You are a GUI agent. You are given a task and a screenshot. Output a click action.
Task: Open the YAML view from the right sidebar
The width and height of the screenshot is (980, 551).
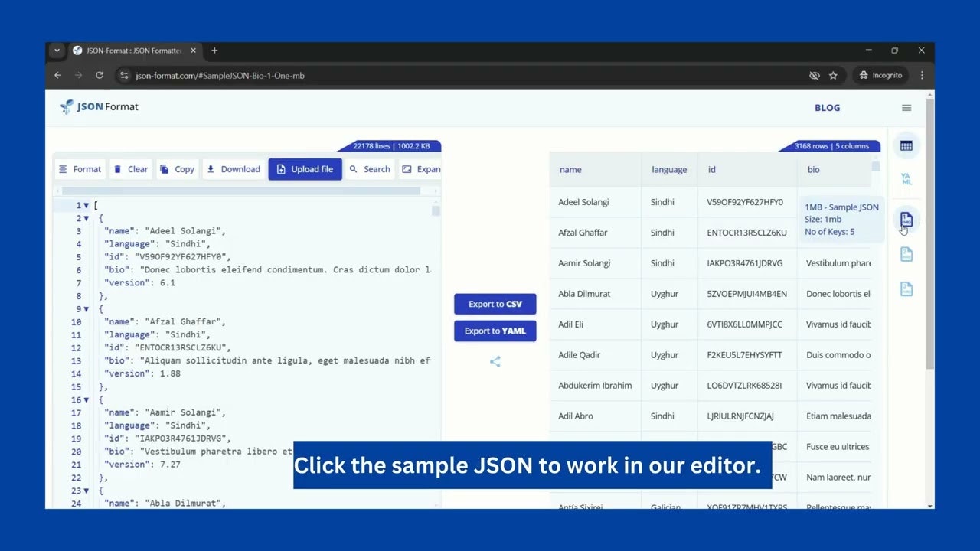point(906,178)
